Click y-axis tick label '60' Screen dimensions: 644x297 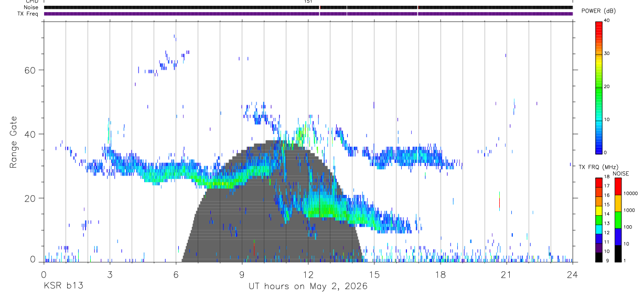pyautogui.click(x=29, y=70)
